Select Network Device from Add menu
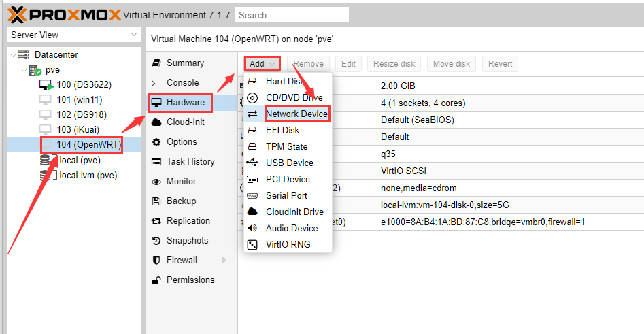The height and width of the screenshot is (334, 644). pos(296,114)
